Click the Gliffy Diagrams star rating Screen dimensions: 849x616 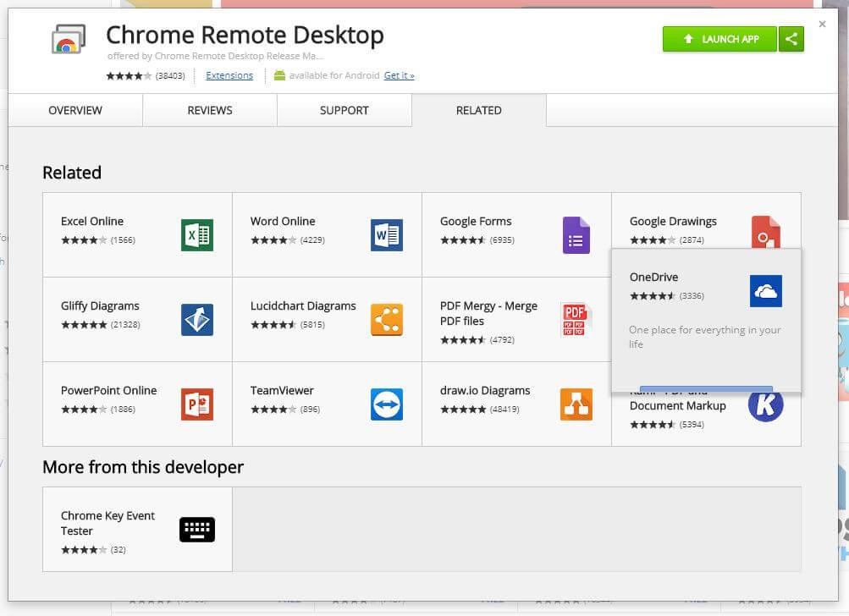point(84,325)
